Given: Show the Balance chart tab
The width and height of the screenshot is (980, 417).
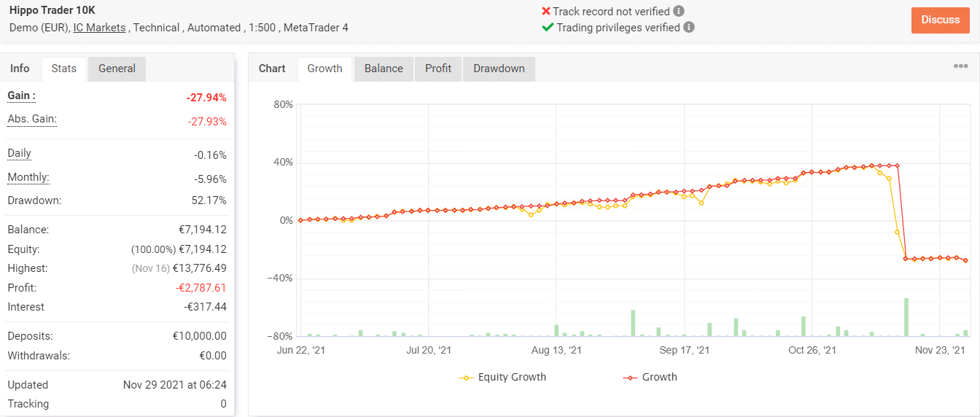Looking at the screenshot, I should [x=384, y=69].
